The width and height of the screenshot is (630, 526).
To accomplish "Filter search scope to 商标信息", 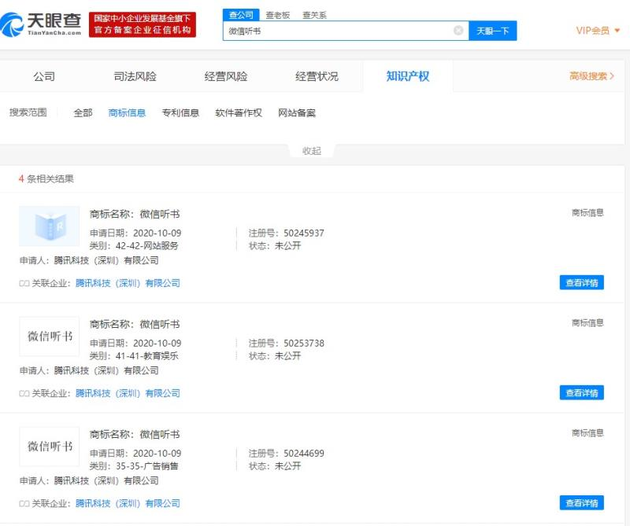I will coord(127,113).
